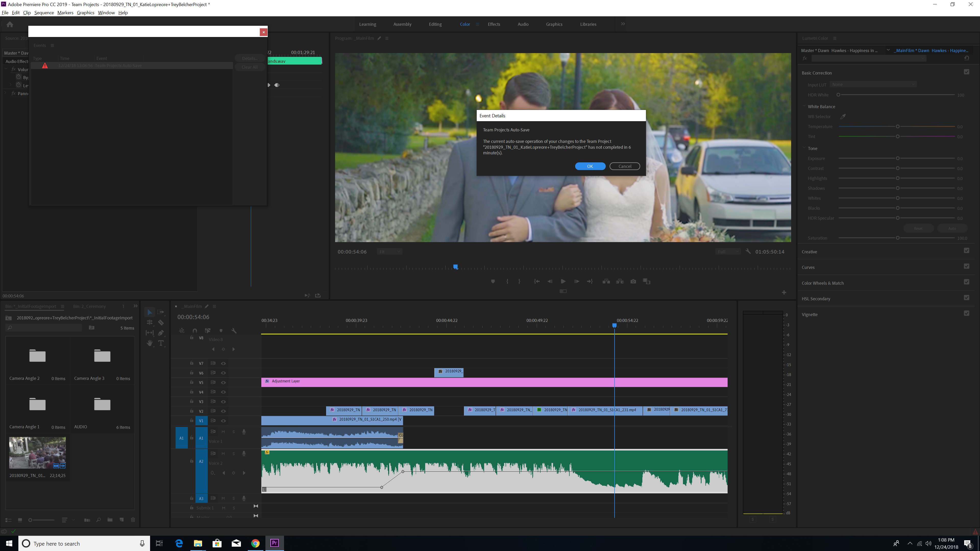Click the Lift button in Program monitor
Viewport: 980px width, 551px height.
606,281
